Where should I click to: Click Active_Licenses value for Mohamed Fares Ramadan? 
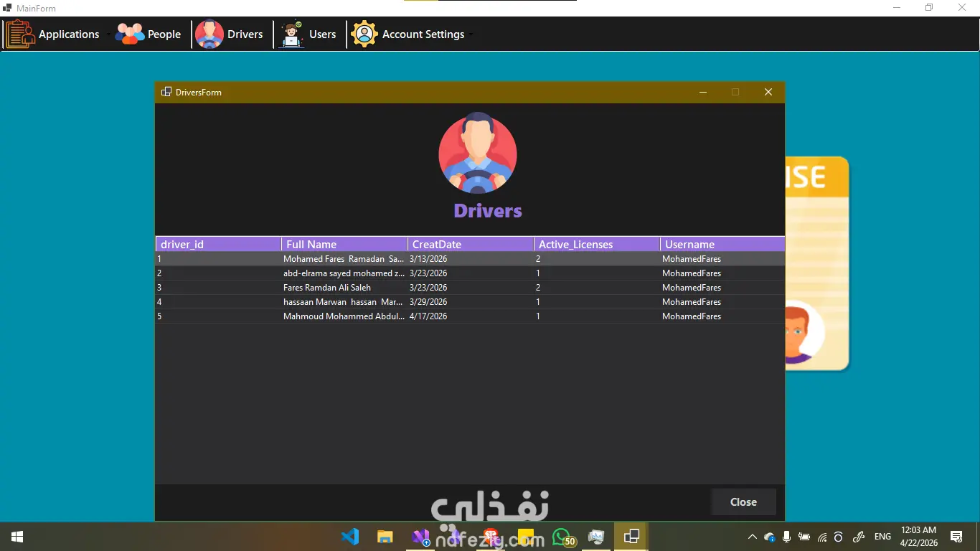click(597, 259)
